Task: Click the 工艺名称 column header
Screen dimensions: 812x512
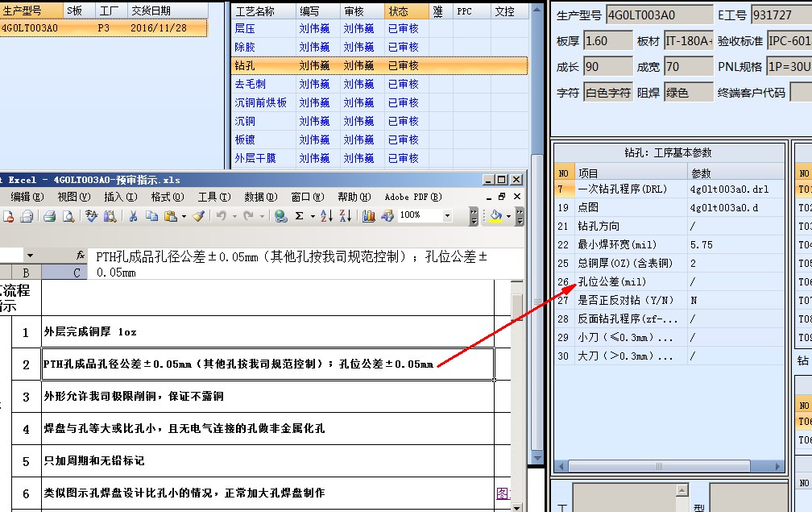Action: click(x=263, y=10)
